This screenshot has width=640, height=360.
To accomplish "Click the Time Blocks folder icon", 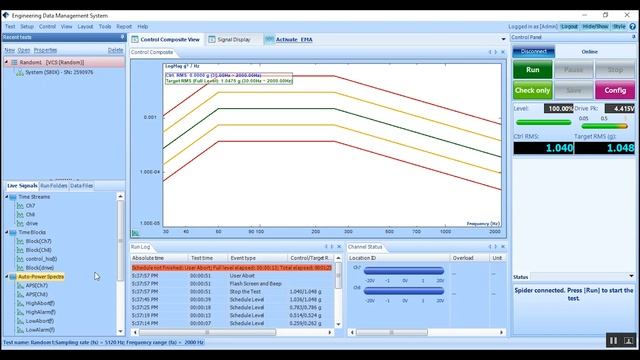I will (13, 232).
